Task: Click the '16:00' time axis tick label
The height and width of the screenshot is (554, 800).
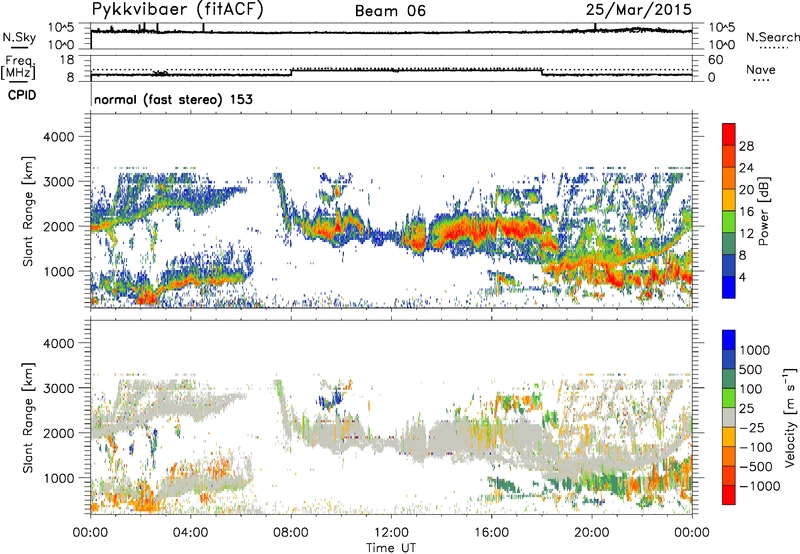Action: point(491,532)
